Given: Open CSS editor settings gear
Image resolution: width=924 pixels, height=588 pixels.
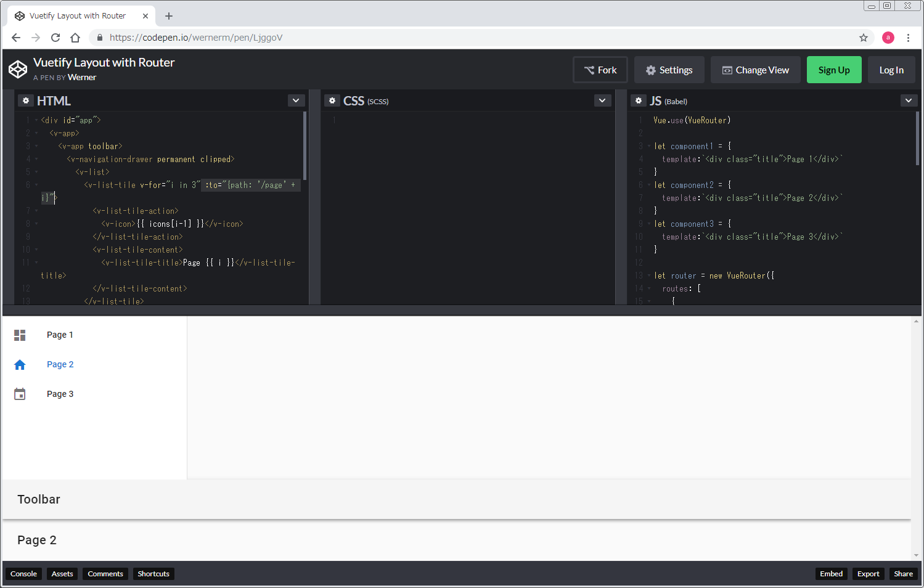Looking at the screenshot, I should [x=332, y=100].
